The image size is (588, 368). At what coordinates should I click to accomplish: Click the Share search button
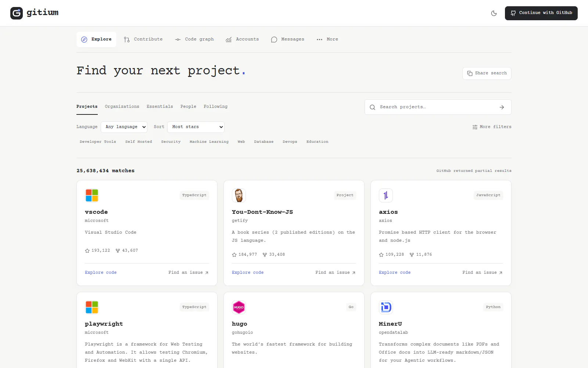[x=487, y=73]
